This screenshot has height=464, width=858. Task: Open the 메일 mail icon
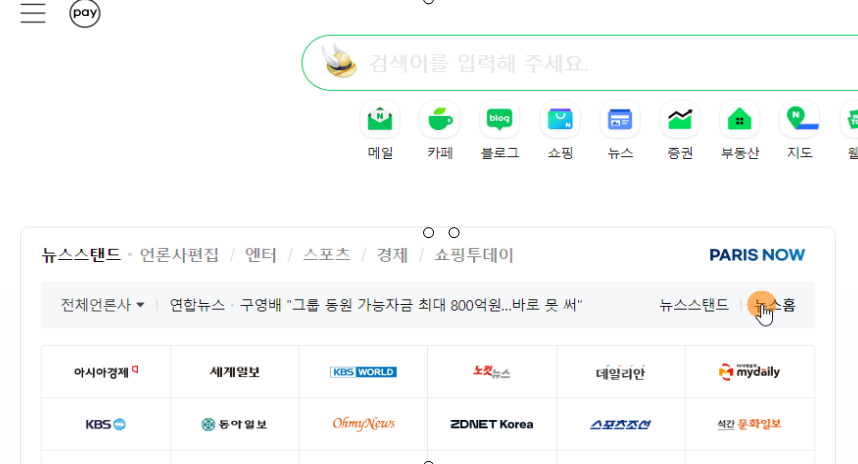coord(380,119)
